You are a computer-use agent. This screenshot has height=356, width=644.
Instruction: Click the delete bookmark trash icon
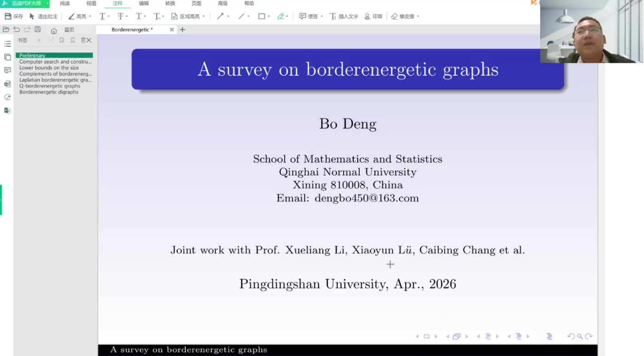(83, 40)
